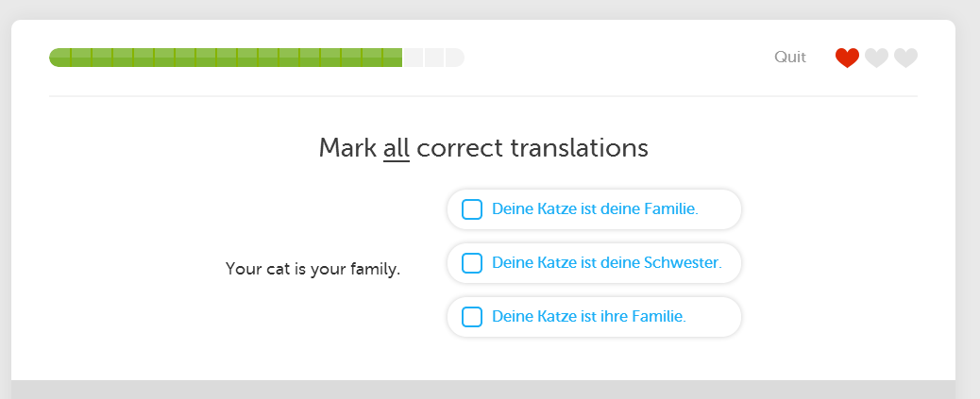Quit the current lesson
Image resolution: width=980 pixels, height=399 pixels.
[x=790, y=58]
